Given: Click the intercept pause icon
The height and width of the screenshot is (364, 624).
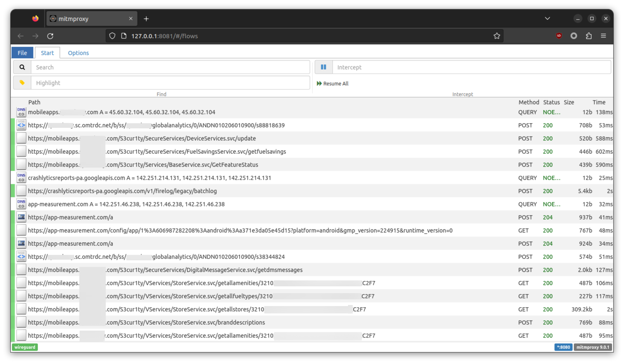Looking at the screenshot, I should [x=323, y=67].
